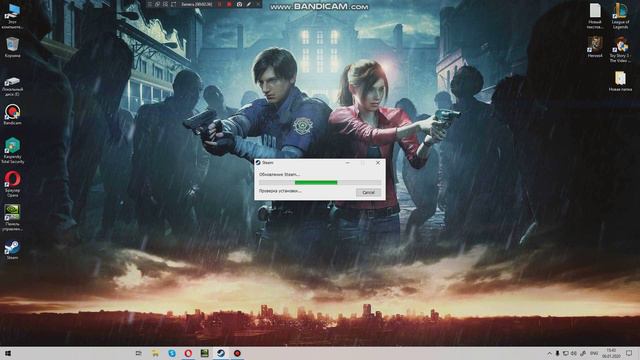Launch the League of Legends desktop shortcut
Image resolution: width=640 pixels, height=360 pixels.
[x=620, y=16]
